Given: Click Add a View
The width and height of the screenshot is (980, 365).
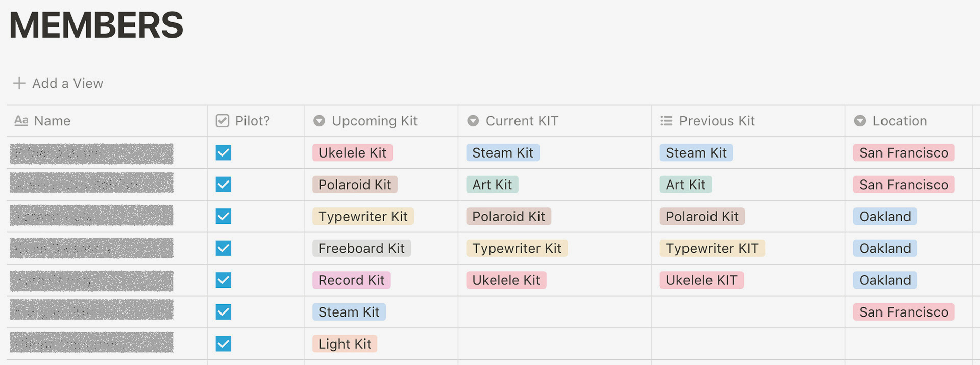Looking at the screenshot, I should click(x=67, y=83).
